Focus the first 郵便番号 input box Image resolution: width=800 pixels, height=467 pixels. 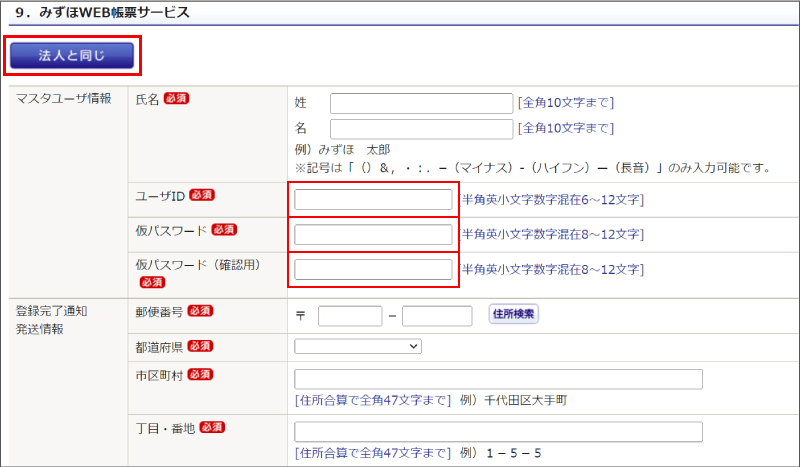350,316
